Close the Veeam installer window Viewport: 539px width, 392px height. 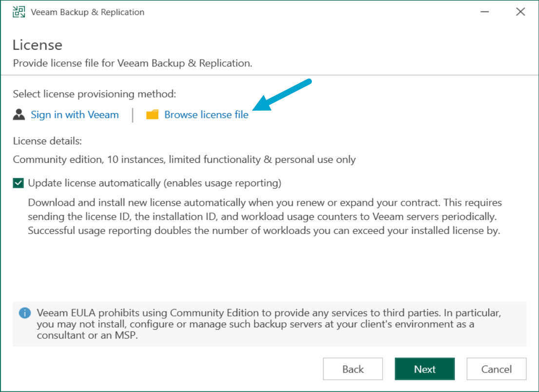520,11
